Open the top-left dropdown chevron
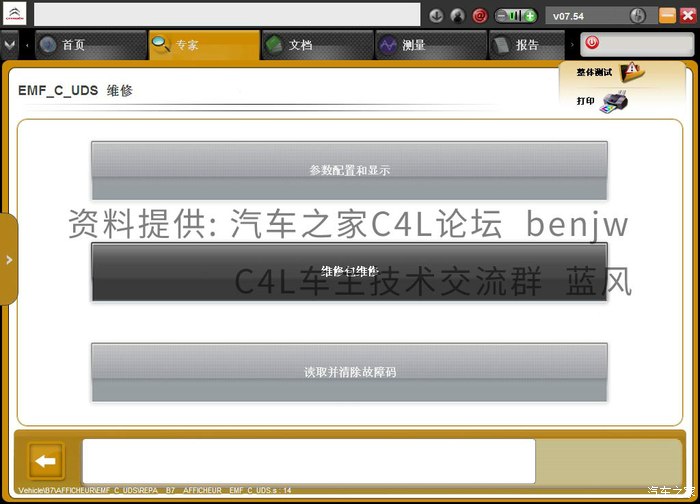 pyautogui.click(x=9, y=45)
